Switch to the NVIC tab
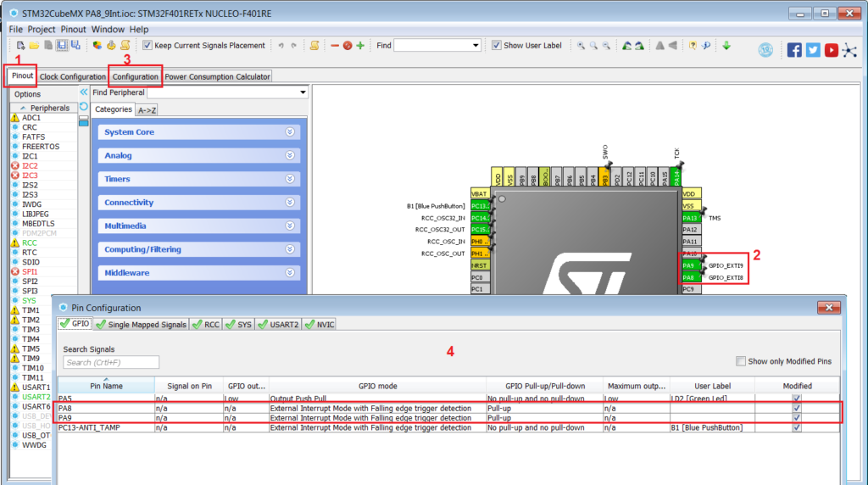 320,325
